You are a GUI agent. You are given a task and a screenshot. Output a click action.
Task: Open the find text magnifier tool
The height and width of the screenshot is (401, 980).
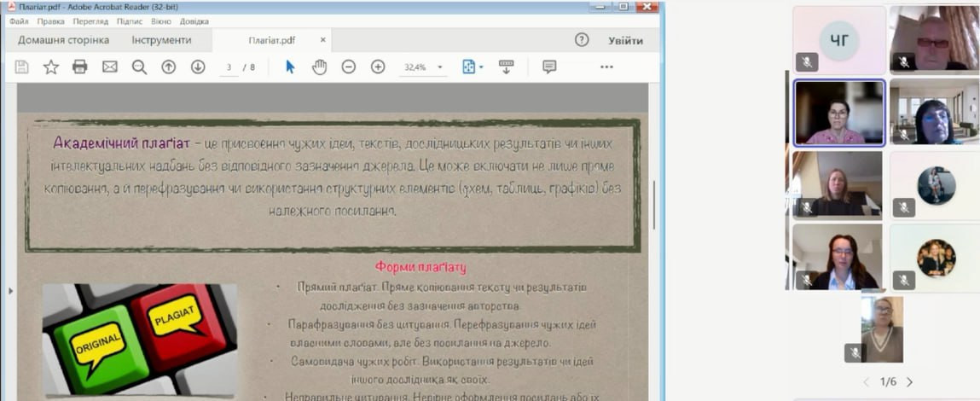click(x=139, y=67)
